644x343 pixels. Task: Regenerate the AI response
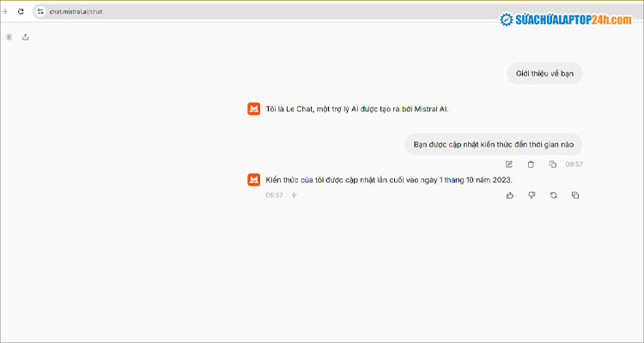pos(553,196)
